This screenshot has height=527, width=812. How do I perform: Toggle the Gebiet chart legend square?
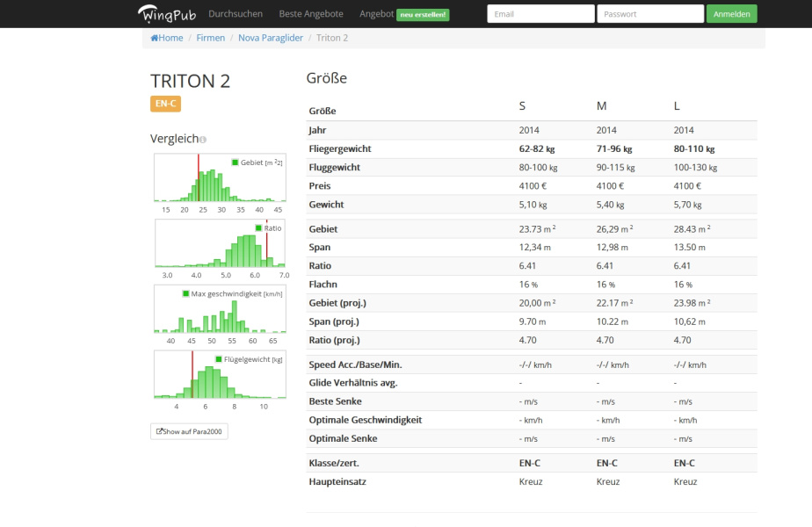(236, 162)
